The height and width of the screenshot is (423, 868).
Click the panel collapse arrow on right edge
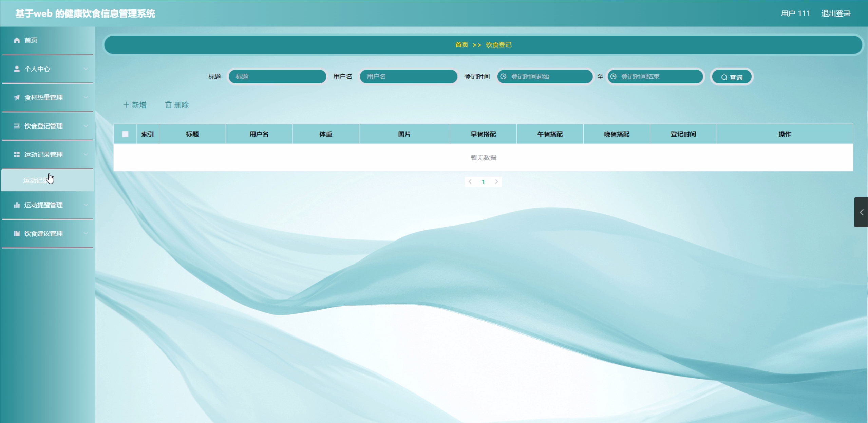[862, 212]
